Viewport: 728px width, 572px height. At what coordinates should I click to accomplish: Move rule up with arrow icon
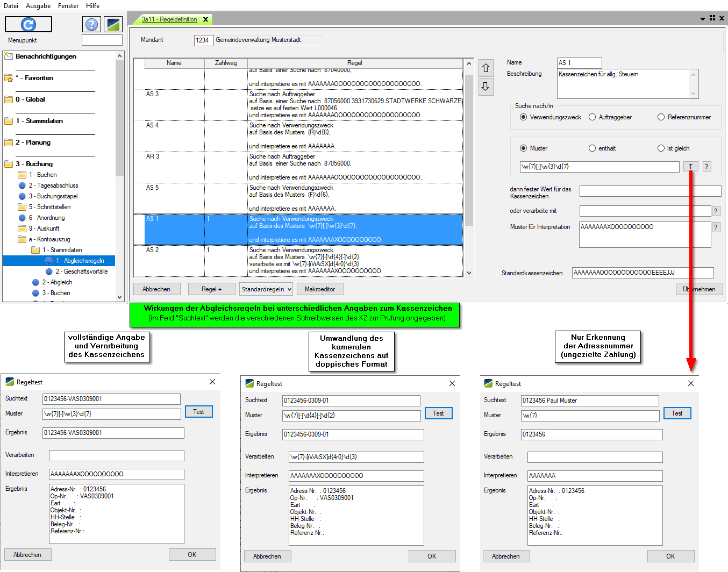point(486,68)
